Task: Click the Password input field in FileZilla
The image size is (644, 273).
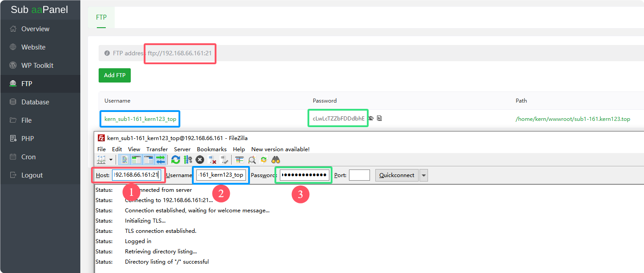Action: (304, 175)
